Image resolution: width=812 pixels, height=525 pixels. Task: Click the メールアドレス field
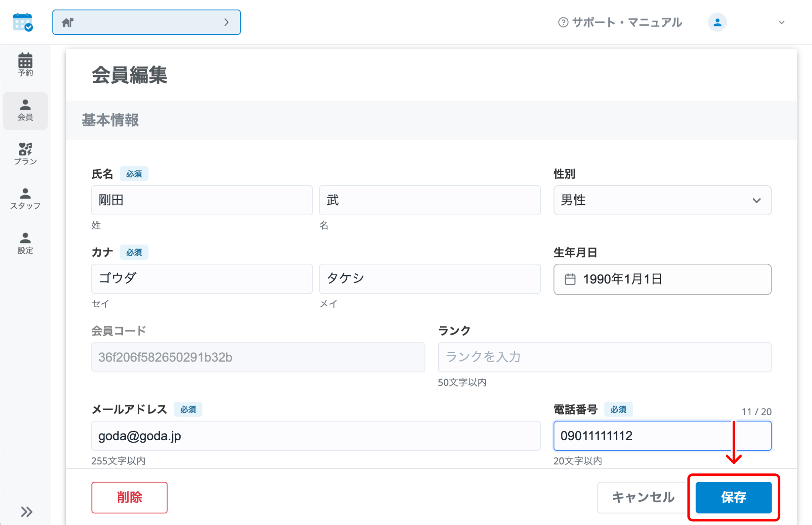coord(316,436)
